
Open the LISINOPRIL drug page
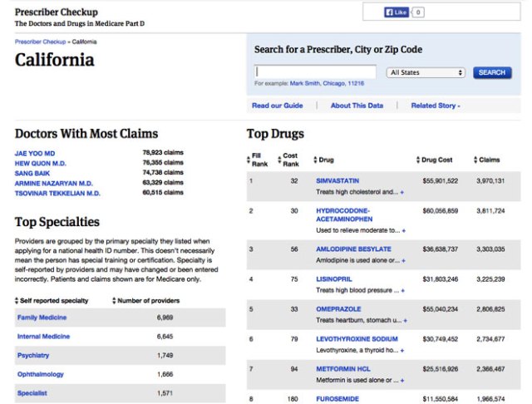[x=338, y=280]
